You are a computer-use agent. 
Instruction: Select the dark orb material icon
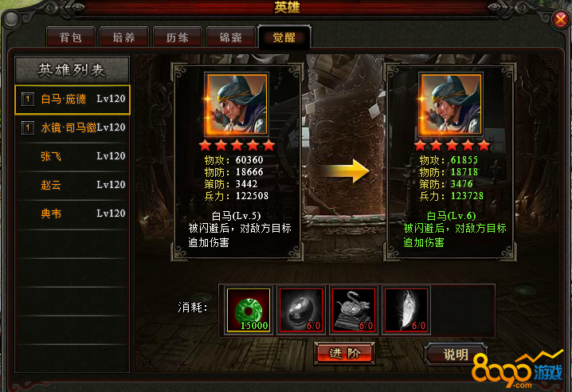click(301, 310)
